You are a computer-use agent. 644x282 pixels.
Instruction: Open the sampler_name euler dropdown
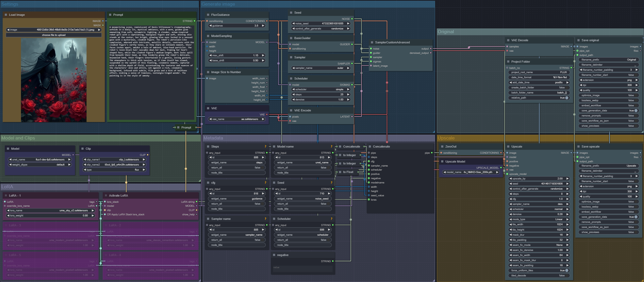[x=321, y=68]
